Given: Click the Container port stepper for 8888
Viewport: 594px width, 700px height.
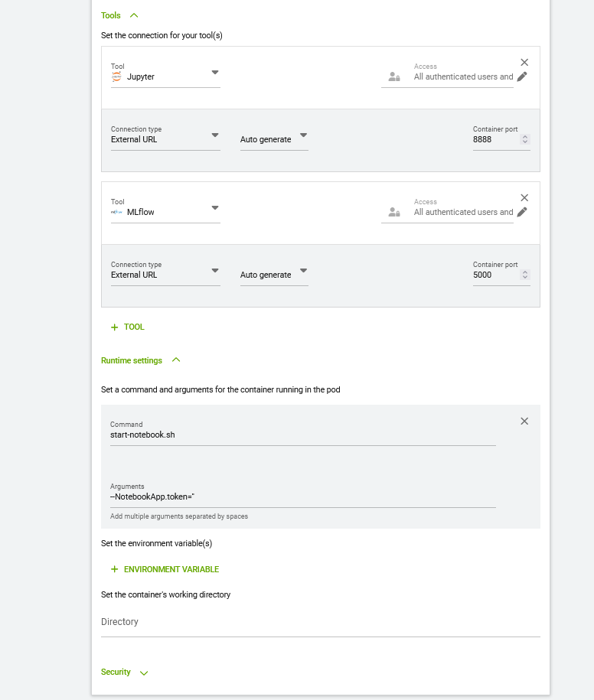Looking at the screenshot, I should pyautogui.click(x=525, y=139).
